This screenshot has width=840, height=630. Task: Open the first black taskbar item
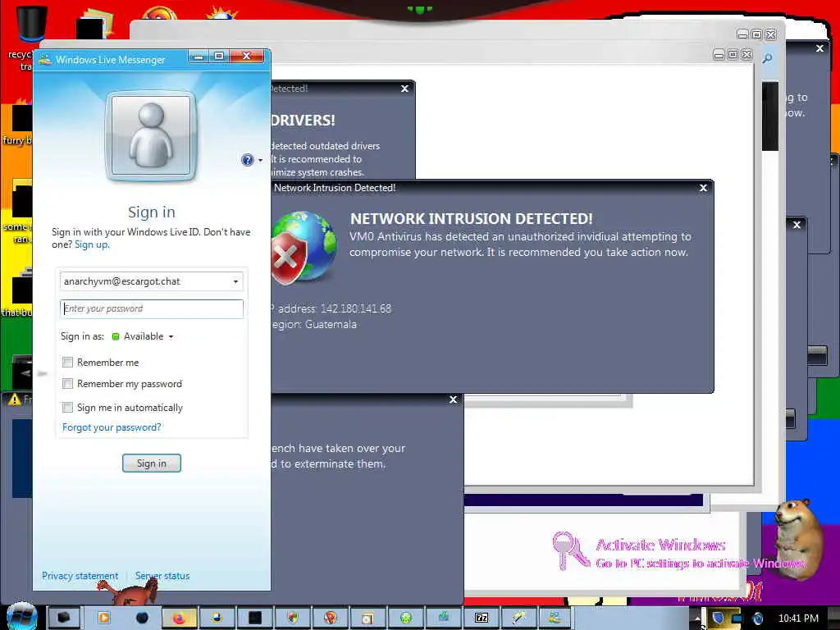coord(64,618)
